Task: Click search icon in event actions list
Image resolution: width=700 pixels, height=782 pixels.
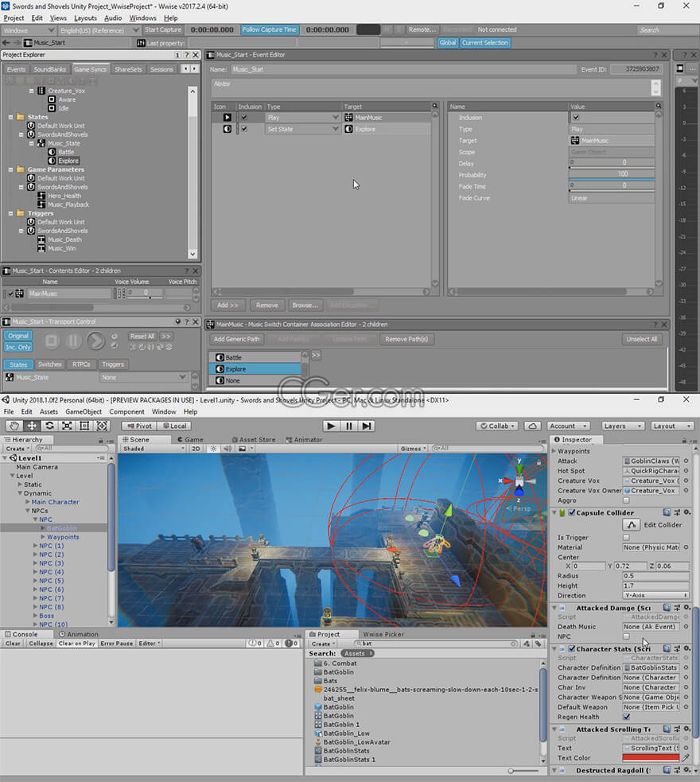Action: (434, 107)
